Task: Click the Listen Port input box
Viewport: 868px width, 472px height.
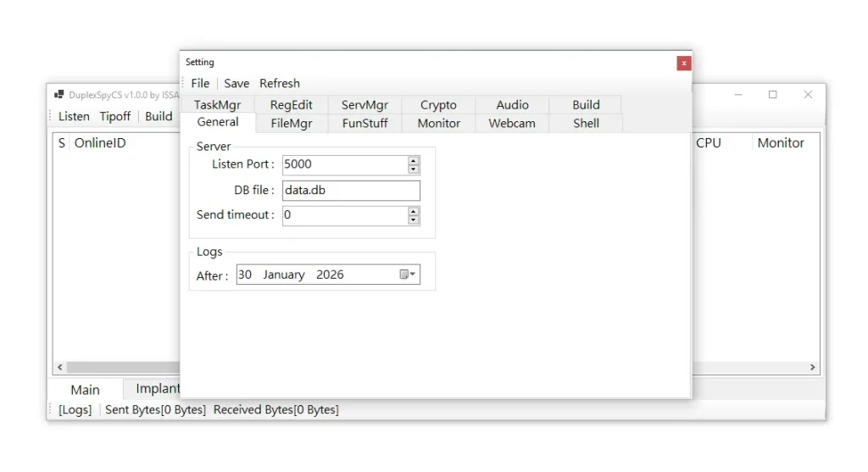Action: point(343,164)
